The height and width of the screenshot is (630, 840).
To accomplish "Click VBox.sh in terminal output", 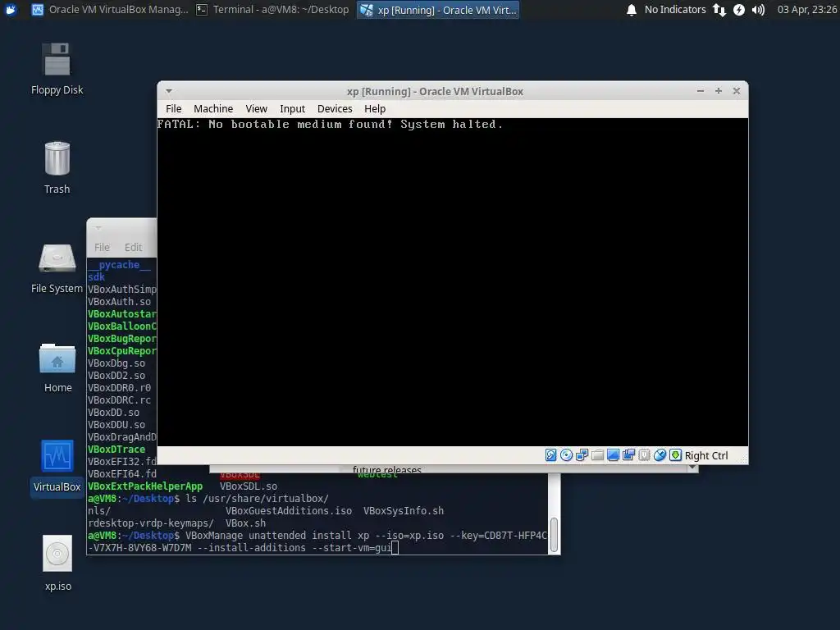I will [x=245, y=523].
